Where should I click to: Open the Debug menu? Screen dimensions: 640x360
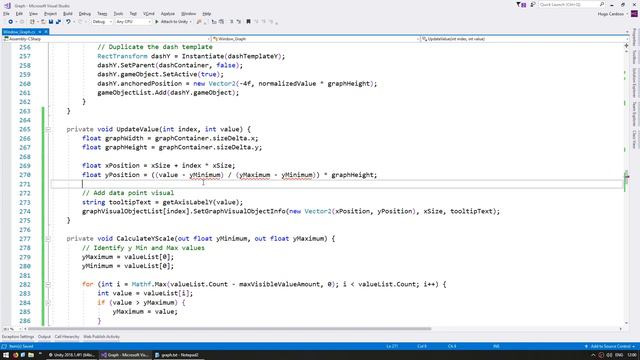(84, 14)
